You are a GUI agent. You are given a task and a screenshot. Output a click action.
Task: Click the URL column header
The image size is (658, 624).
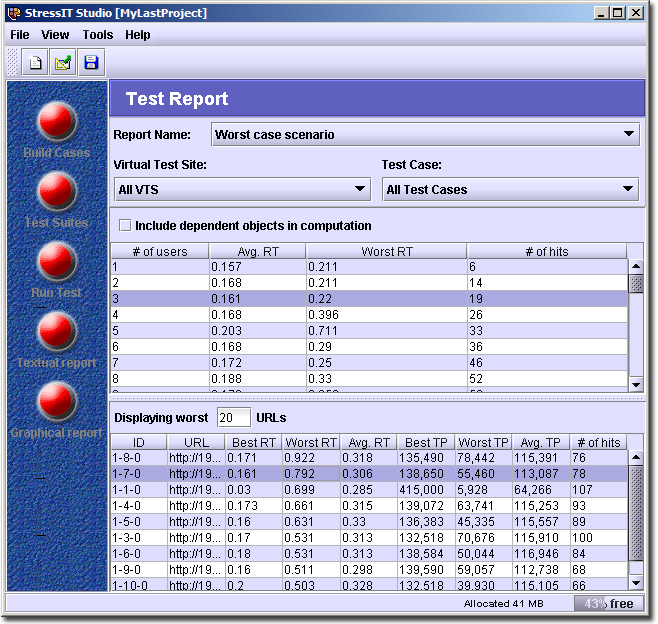click(196, 442)
